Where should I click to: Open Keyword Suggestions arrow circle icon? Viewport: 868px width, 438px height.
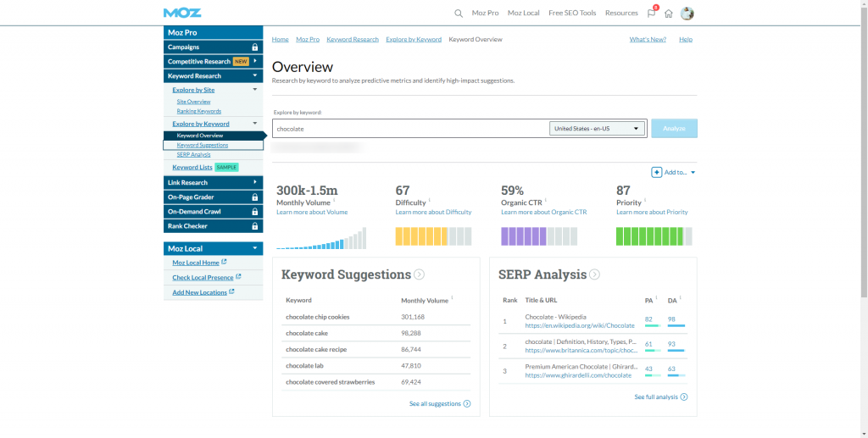pyautogui.click(x=419, y=274)
